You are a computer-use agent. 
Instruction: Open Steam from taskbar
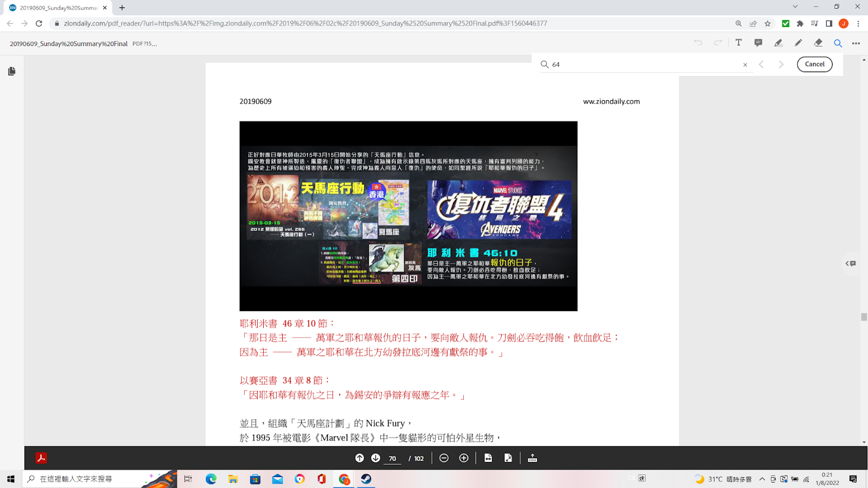click(366, 479)
